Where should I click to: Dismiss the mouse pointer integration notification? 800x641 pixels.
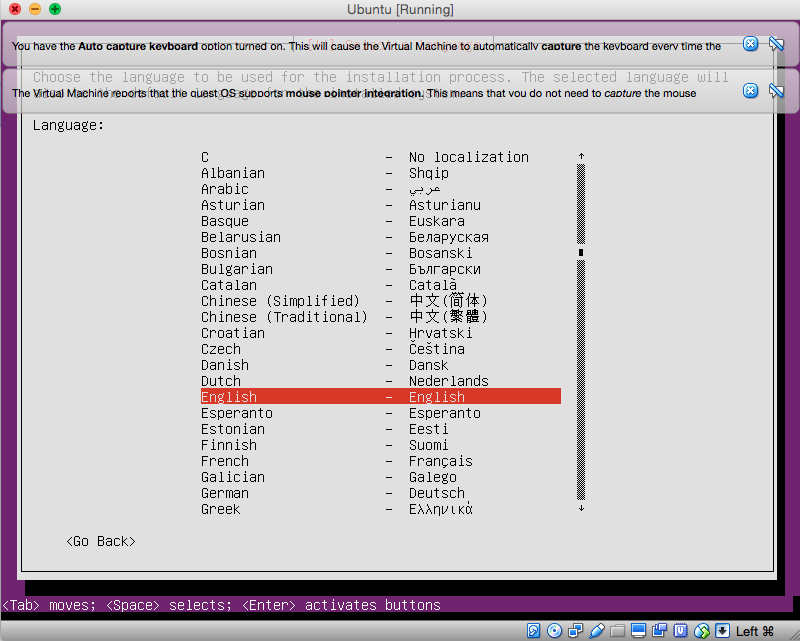pyautogui.click(x=750, y=91)
